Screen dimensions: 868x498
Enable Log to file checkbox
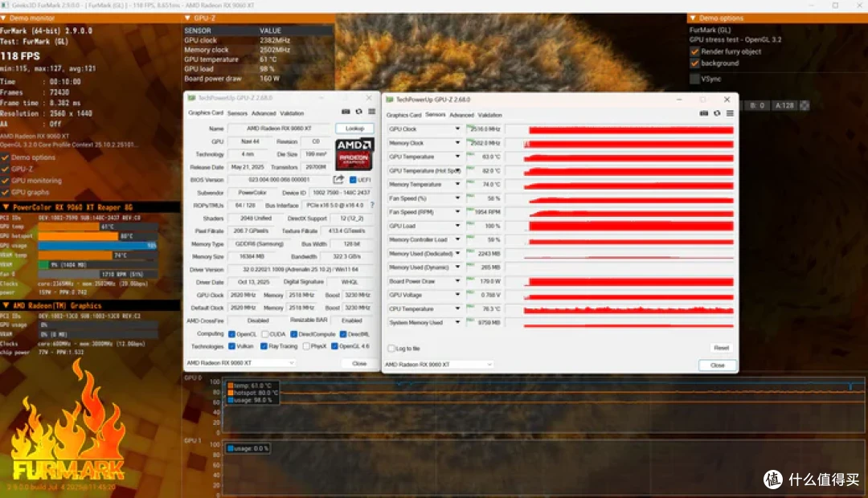[391, 349]
